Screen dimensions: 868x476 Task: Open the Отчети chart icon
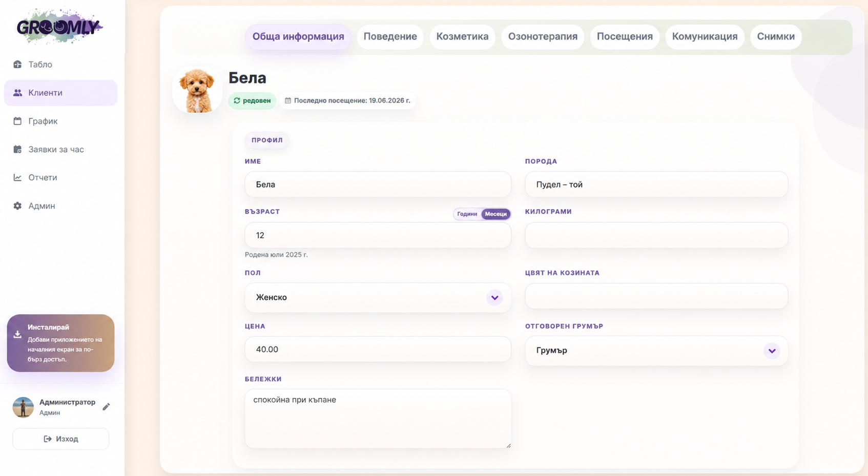click(17, 177)
